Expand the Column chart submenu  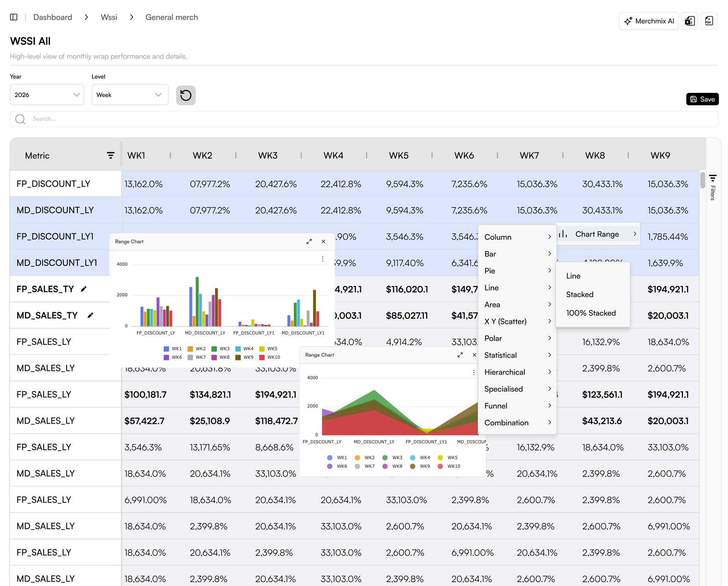(517, 237)
